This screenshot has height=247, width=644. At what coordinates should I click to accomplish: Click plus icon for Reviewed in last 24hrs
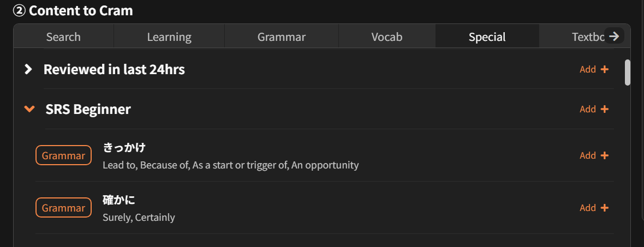click(604, 69)
